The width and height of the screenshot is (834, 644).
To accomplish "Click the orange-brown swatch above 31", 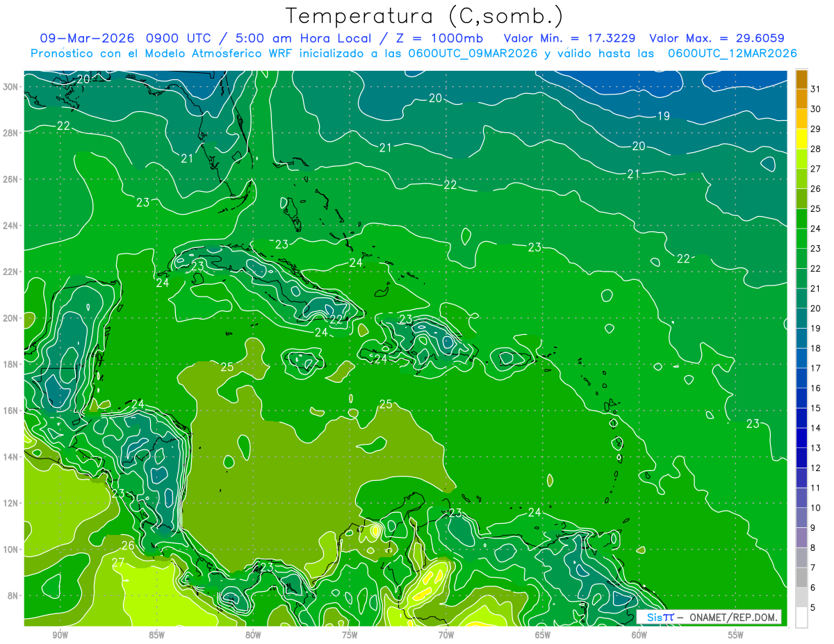I will pos(801,79).
